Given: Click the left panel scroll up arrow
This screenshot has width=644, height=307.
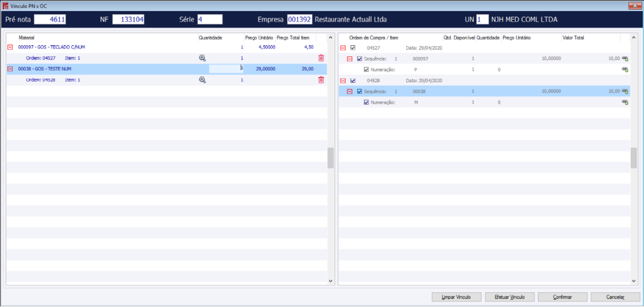Looking at the screenshot, I should pos(330,38).
